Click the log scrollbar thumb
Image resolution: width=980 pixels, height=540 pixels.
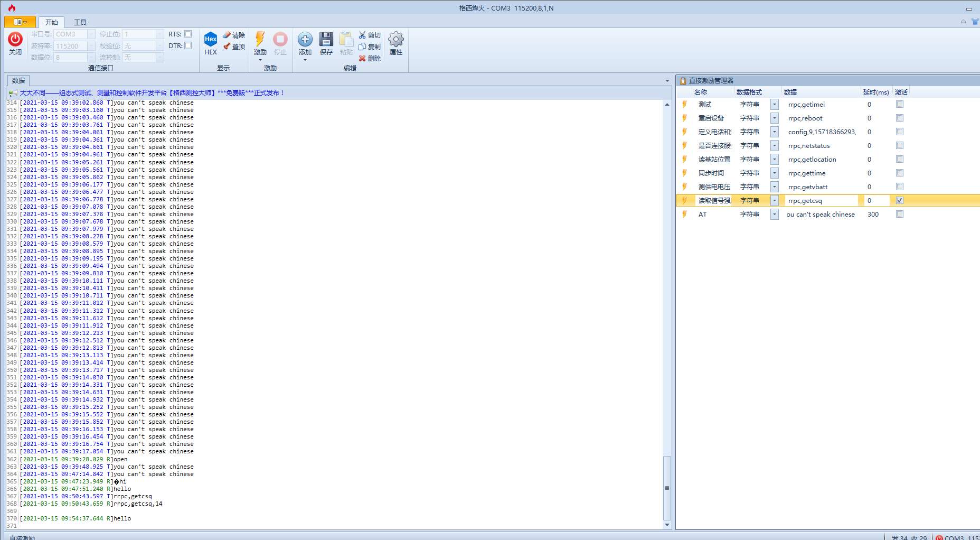(x=667, y=488)
